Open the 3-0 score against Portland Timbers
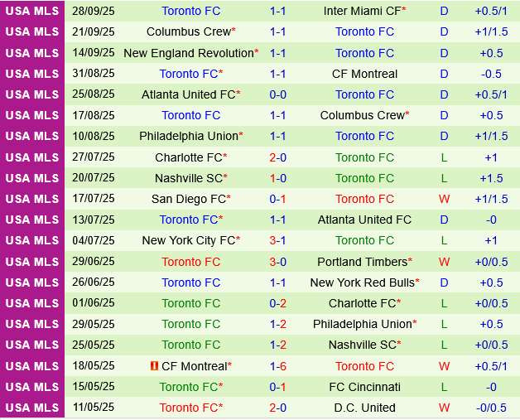Screen dimensions: 520x420 click(278, 262)
